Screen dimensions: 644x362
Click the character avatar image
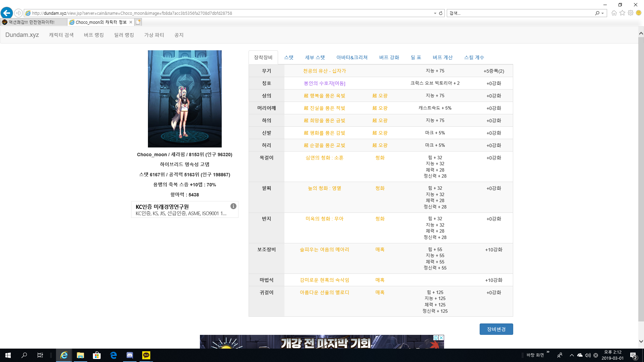click(185, 99)
